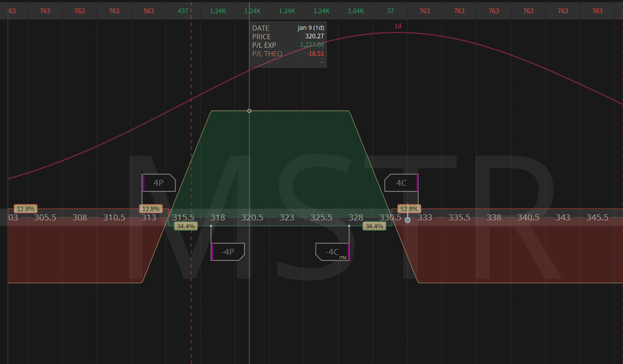Select the -4C short call leg flag

click(332, 252)
